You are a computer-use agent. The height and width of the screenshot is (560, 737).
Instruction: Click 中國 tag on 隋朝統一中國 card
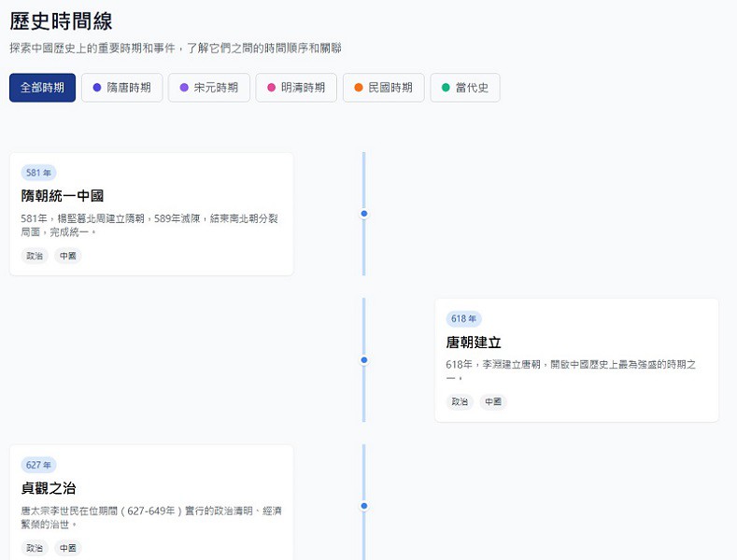point(68,256)
